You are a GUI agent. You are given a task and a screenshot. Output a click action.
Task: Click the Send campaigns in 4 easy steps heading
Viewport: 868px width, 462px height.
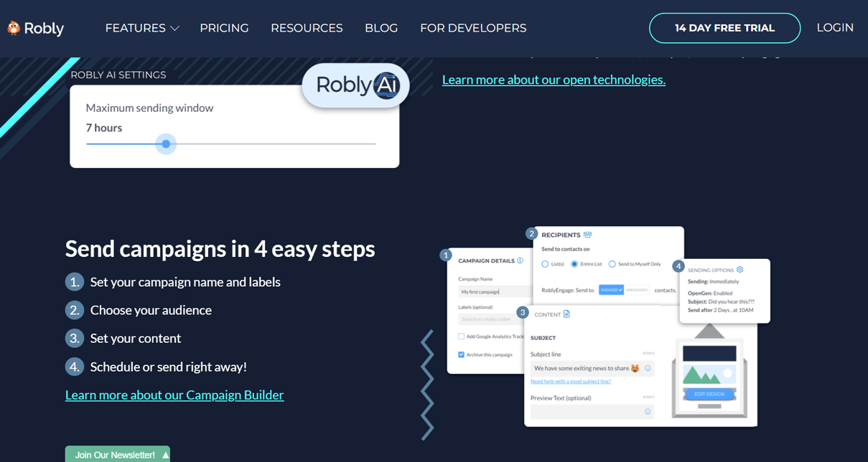(x=220, y=248)
